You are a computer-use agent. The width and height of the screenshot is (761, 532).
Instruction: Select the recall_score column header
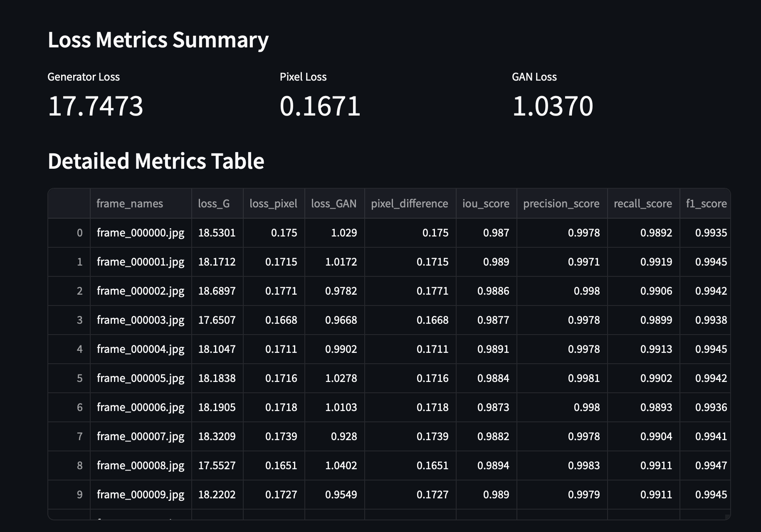coord(642,204)
